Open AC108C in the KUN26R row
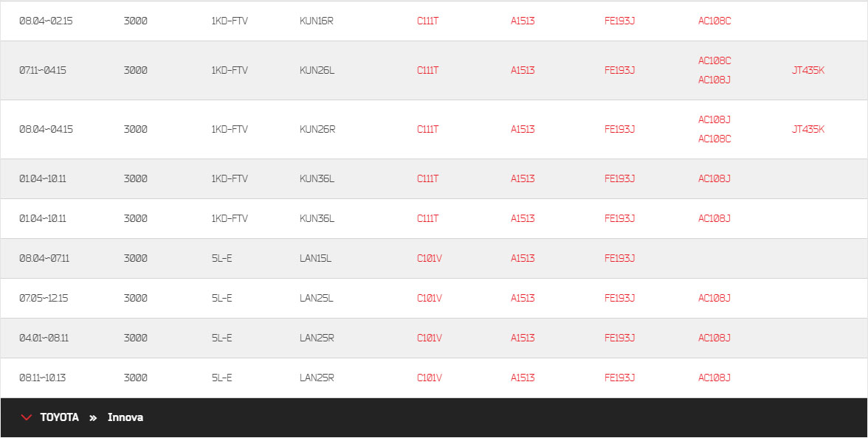The image size is (868, 438). tap(714, 139)
